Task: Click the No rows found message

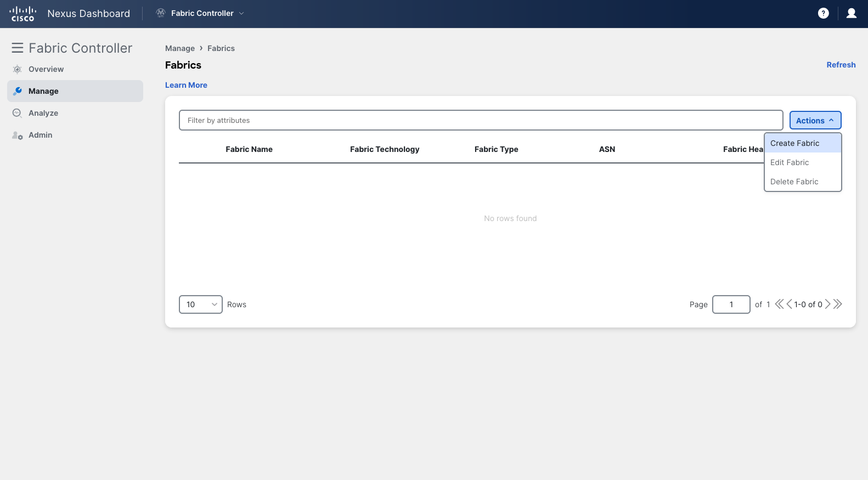Action: (510, 218)
